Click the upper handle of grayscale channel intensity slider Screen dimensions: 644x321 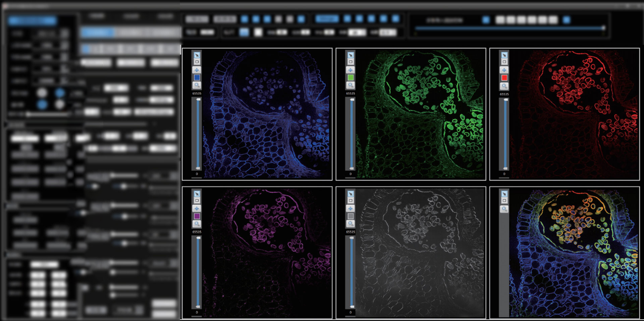(352, 238)
